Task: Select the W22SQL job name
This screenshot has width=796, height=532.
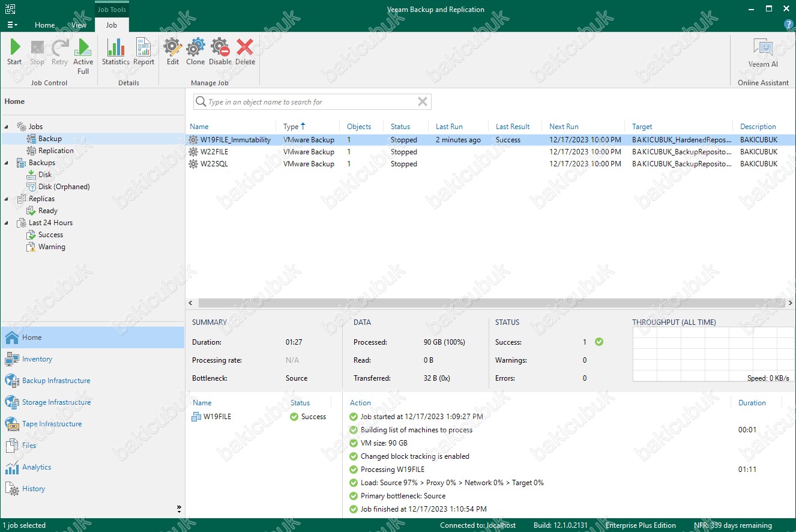Action: [214, 164]
